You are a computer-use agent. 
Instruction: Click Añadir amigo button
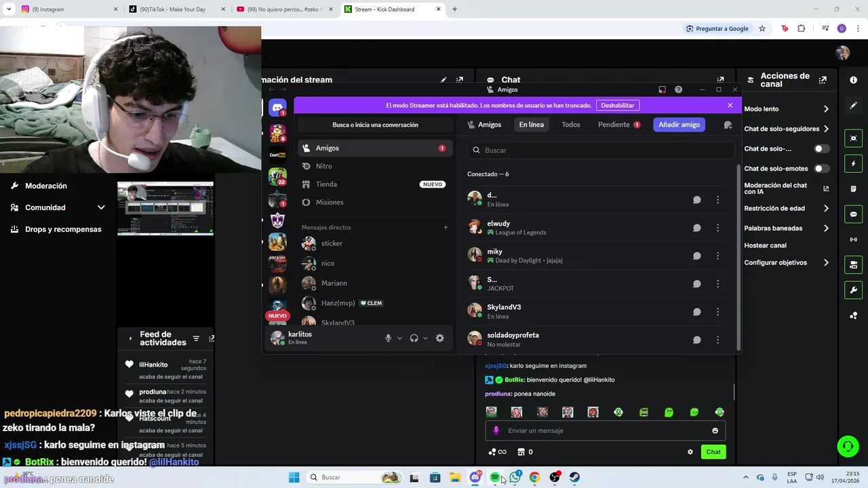coord(679,125)
